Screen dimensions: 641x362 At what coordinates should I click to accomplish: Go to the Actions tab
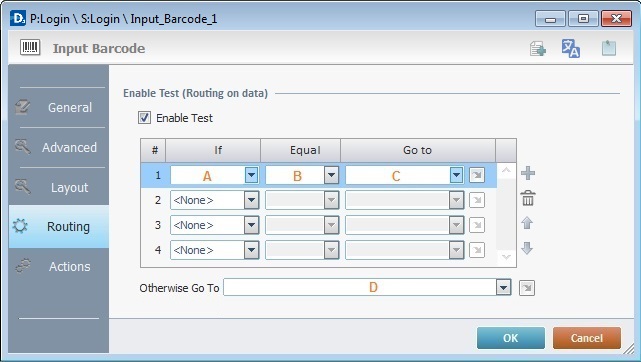click(x=59, y=266)
